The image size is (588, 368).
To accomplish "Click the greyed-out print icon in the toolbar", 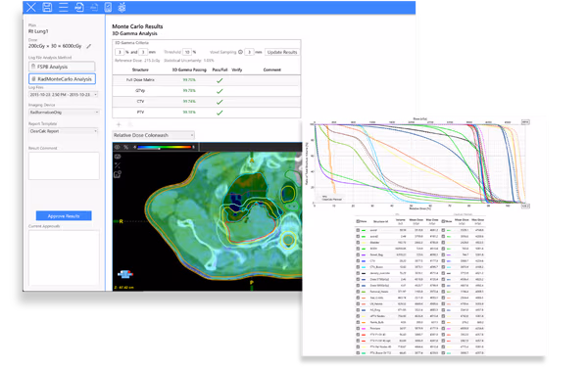I will (94, 7).
